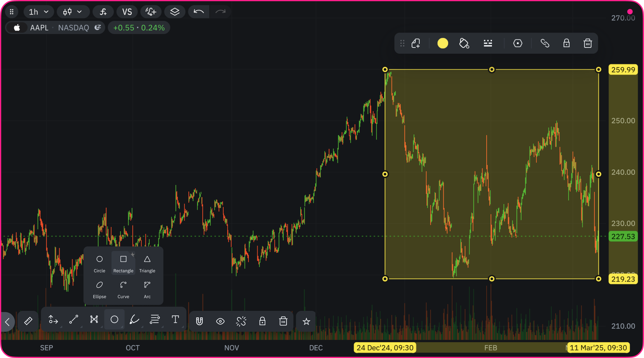644x358 pixels.
Task: Toggle visibility of all drawings
Action: click(x=220, y=321)
